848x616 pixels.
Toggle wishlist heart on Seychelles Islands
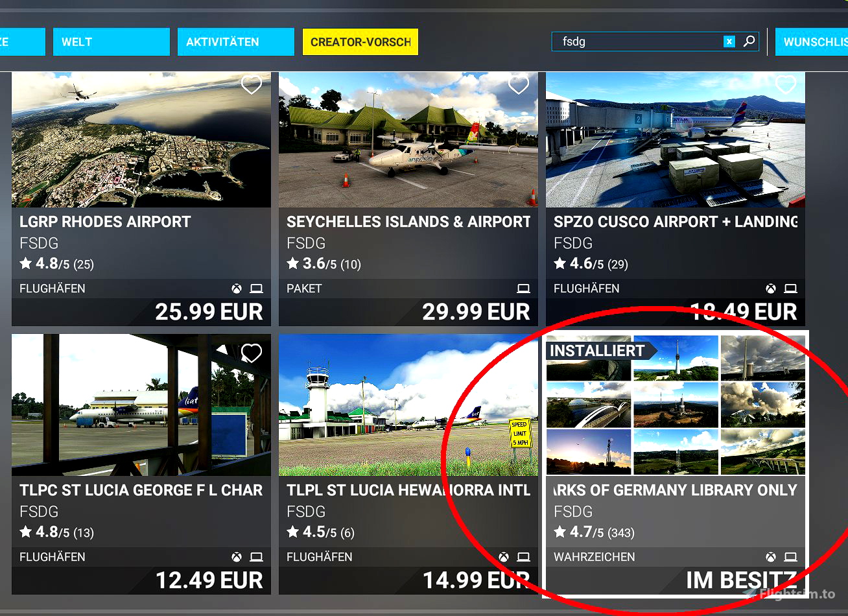click(518, 84)
